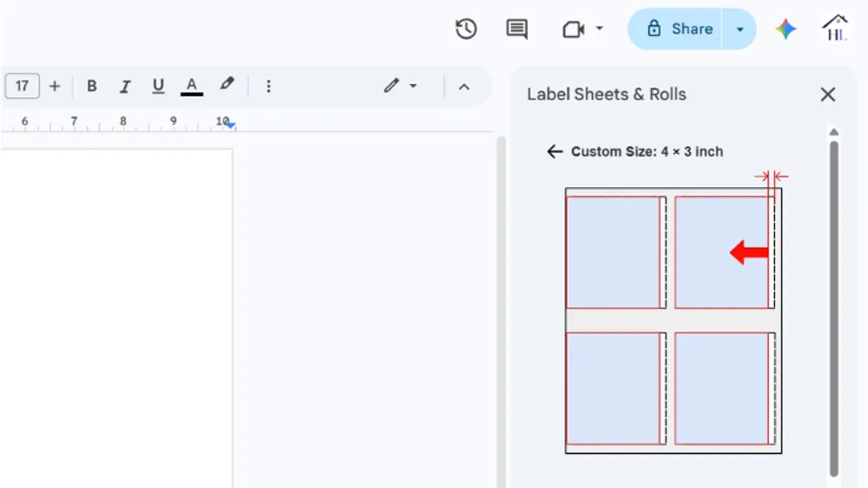Viewport: 868px width, 488px height.
Task: Open version history clock icon
Action: point(467,29)
